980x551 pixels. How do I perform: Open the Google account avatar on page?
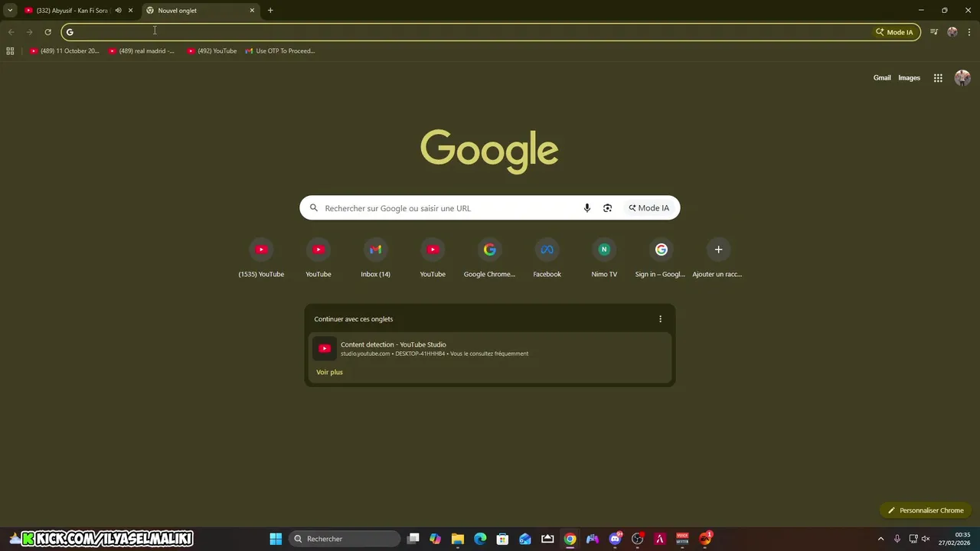962,78
